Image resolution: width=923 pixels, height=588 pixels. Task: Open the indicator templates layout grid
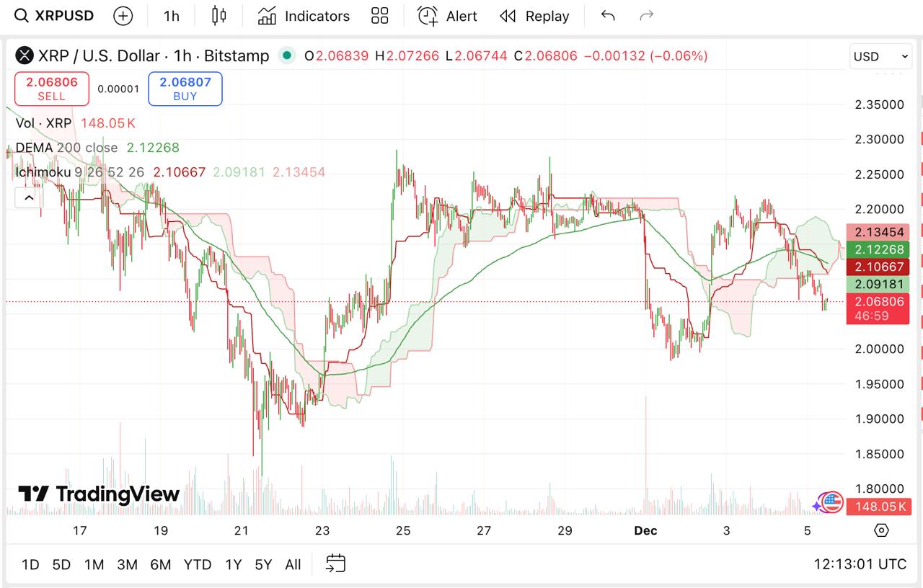click(380, 15)
